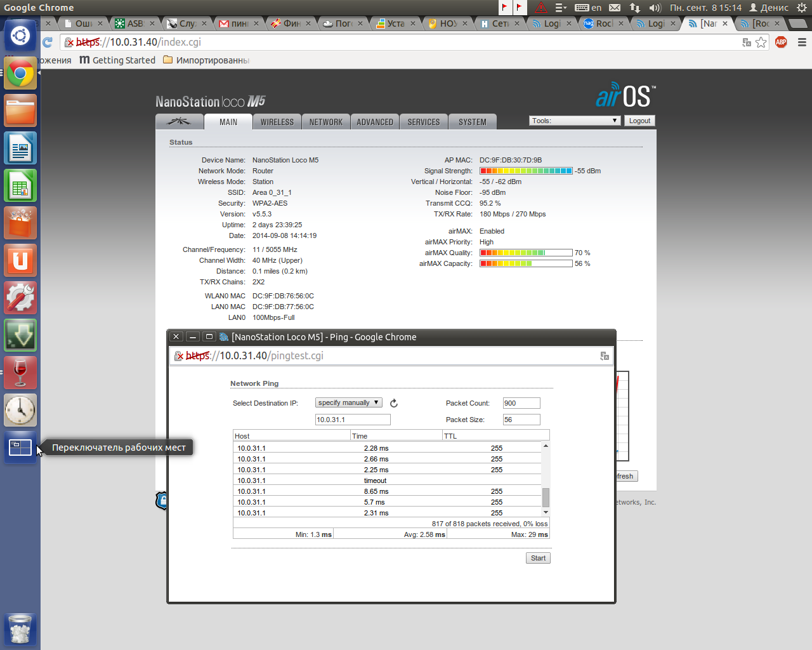The width and height of the screenshot is (812, 650).
Task: Bookmark this page with the star icon
Action: coord(761,43)
